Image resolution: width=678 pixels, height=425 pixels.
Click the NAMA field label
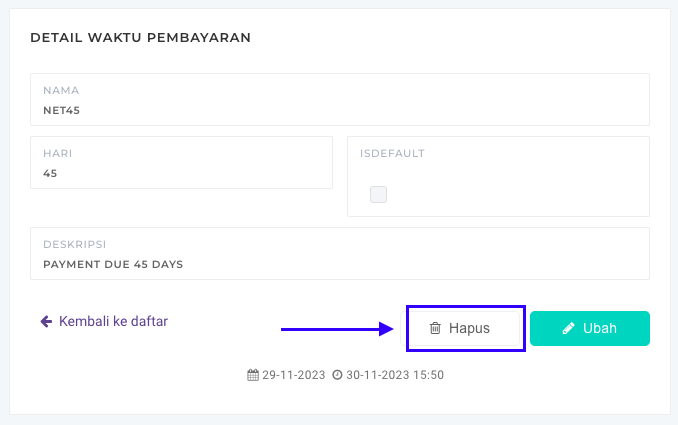tap(61, 90)
